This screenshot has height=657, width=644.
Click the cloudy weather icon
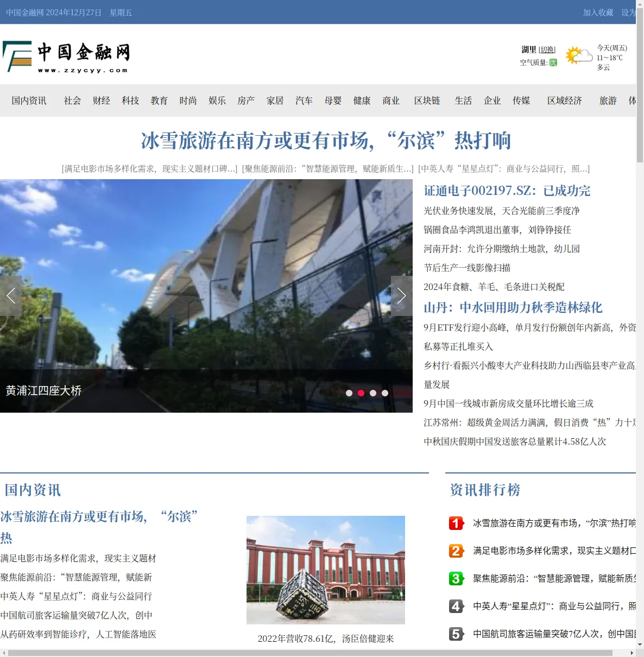coord(579,55)
